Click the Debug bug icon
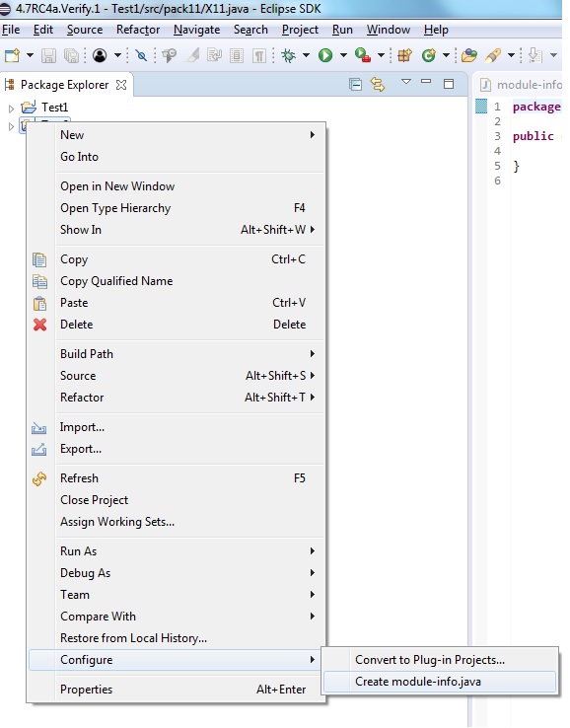 coord(288,55)
